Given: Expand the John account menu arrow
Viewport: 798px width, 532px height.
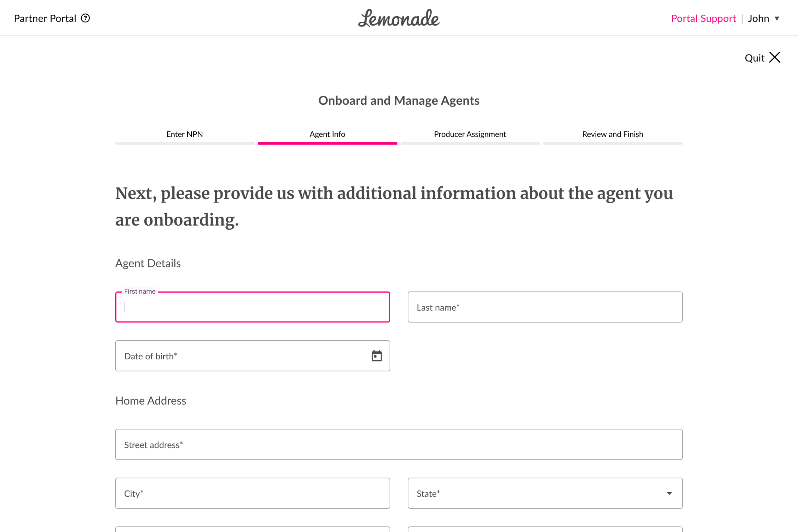Looking at the screenshot, I should (x=776, y=19).
